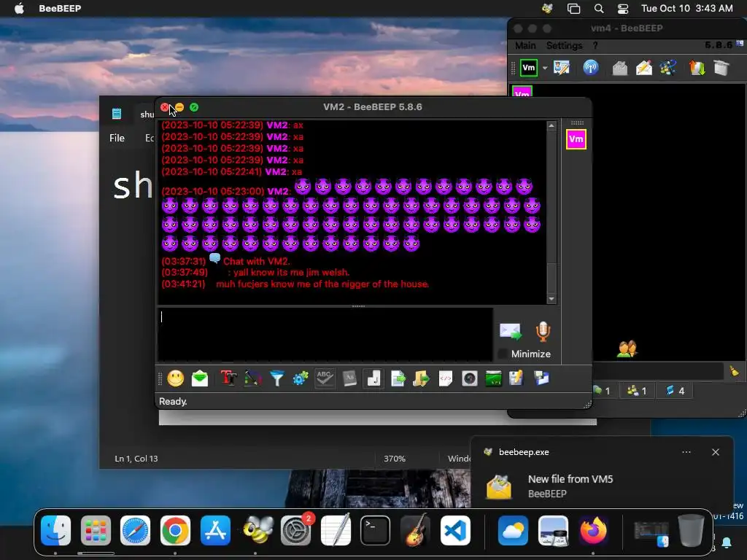Expand the status dropdown arrow beside Vm
This screenshot has width=747, height=560.
pos(544,68)
